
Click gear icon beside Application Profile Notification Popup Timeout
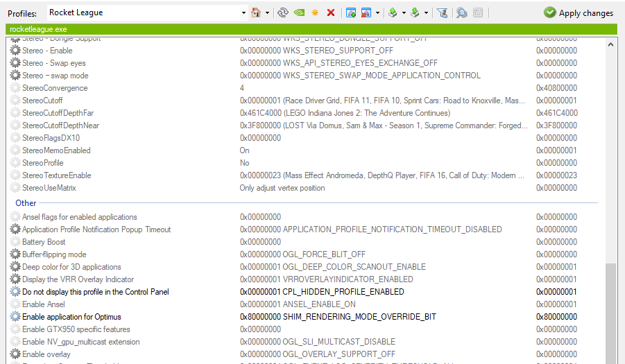[15, 229]
